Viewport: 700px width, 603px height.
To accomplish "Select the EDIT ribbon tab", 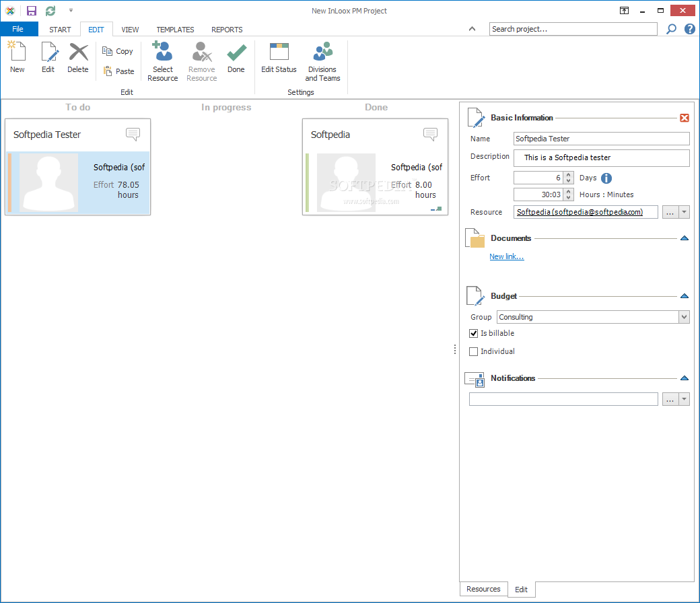I will 96,30.
